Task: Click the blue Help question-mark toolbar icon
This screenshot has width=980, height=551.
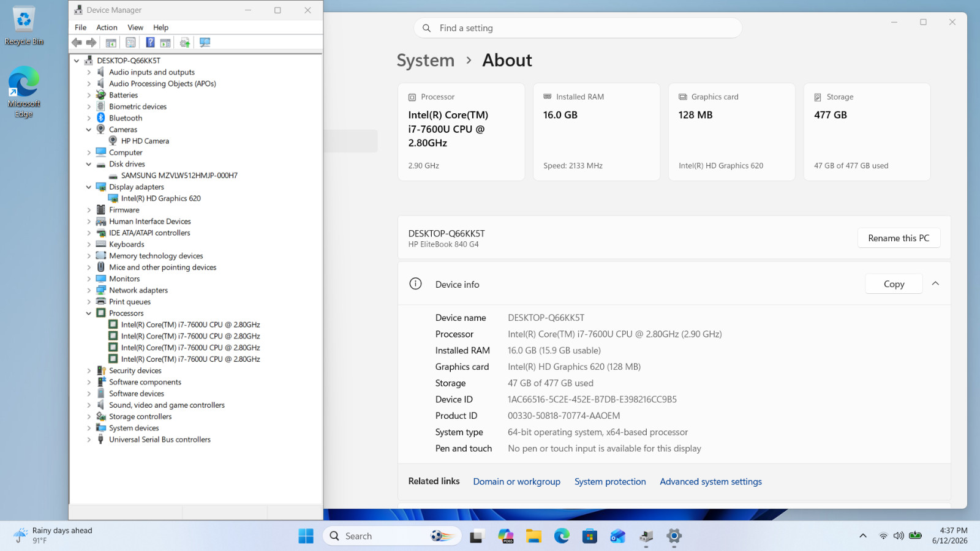Action: (x=150, y=42)
